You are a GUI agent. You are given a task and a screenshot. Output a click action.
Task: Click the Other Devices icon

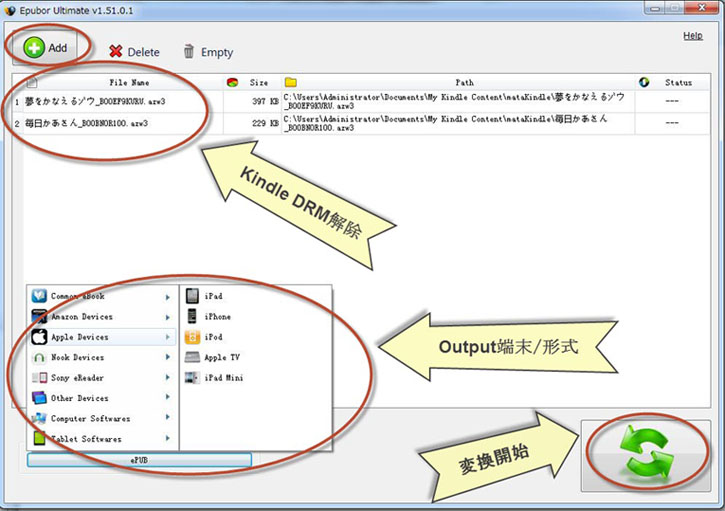[x=39, y=398]
